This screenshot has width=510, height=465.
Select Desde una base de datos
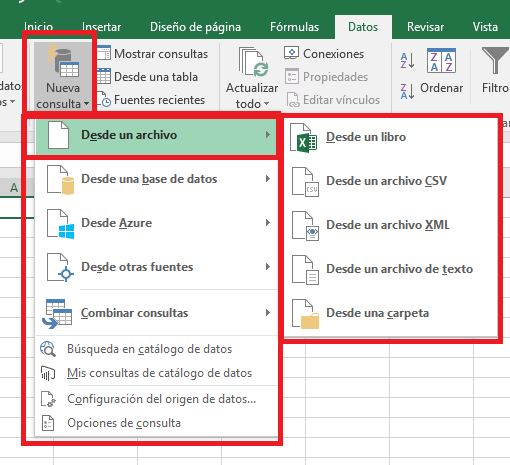[x=156, y=179]
